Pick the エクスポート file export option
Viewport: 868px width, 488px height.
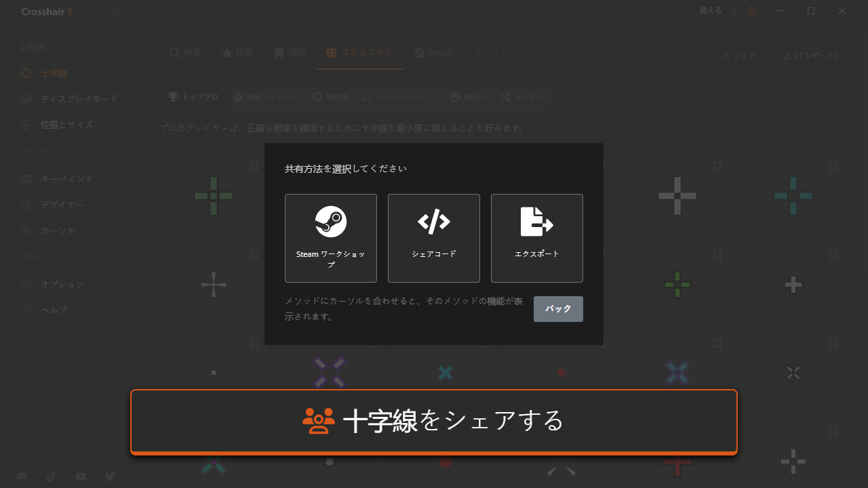point(537,238)
